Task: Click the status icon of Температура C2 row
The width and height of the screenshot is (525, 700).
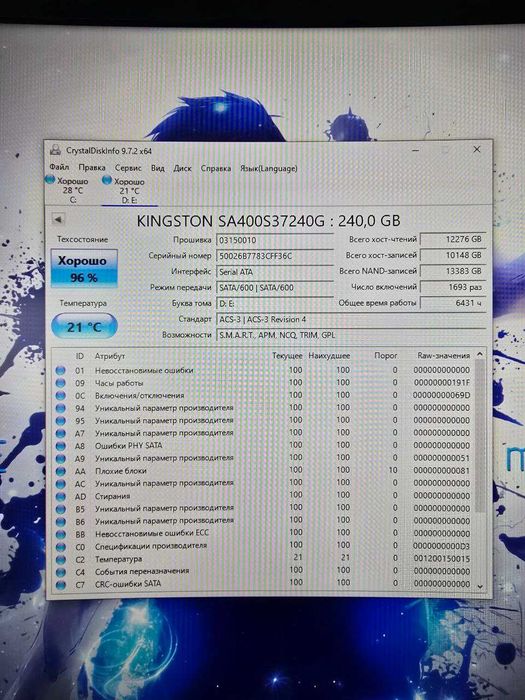Action: (61, 559)
